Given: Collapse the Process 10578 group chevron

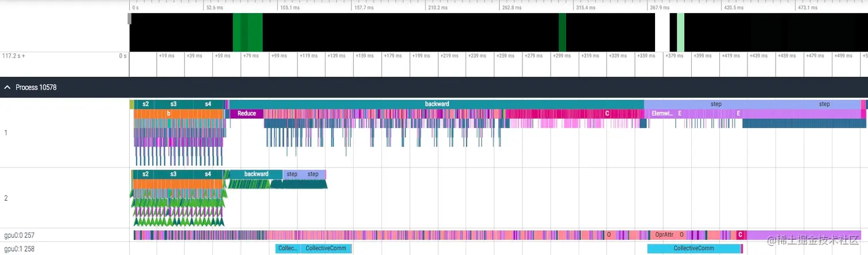Looking at the screenshot, I should click(7, 88).
